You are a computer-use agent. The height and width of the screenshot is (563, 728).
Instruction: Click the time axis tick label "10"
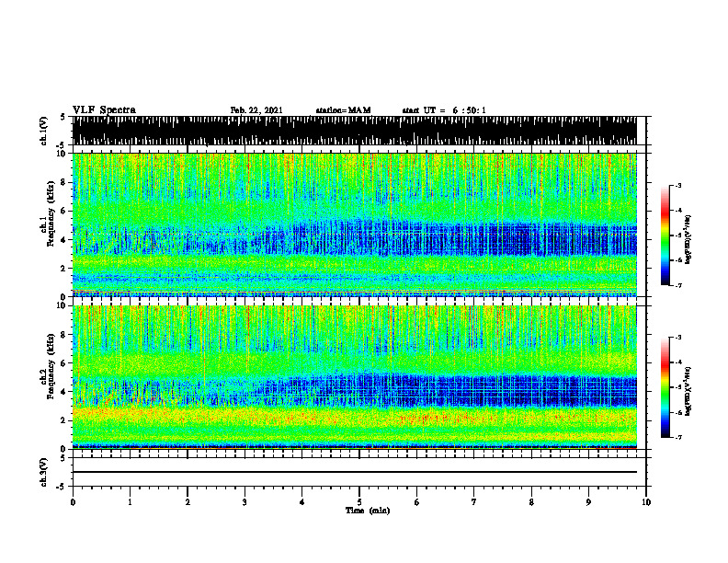(x=646, y=502)
